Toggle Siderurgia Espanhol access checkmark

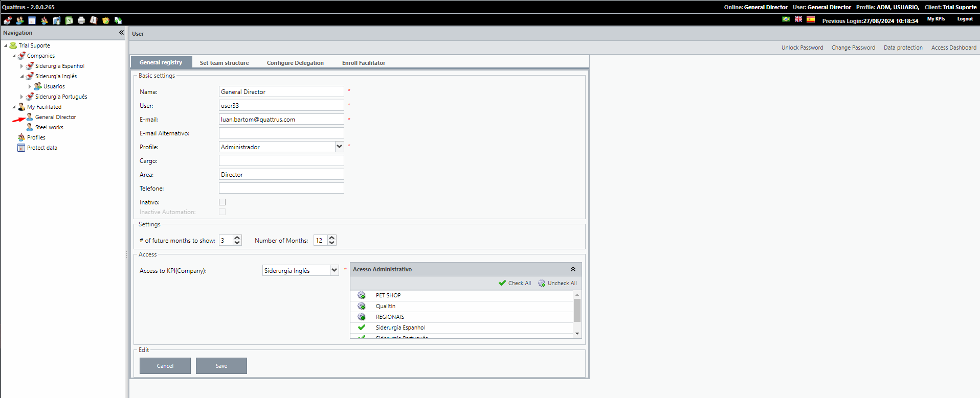(362, 327)
